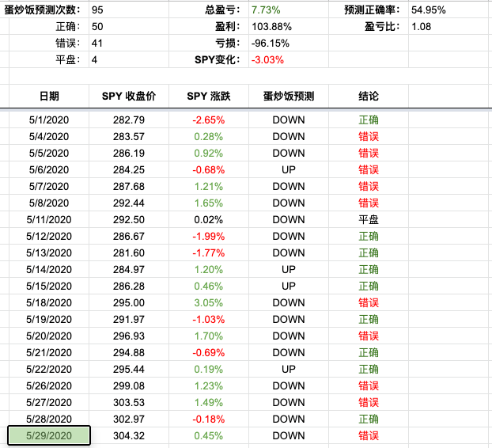The height and width of the screenshot is (448, 492).
Task: Click change cell 0.45%
Action: click(209, 436)
